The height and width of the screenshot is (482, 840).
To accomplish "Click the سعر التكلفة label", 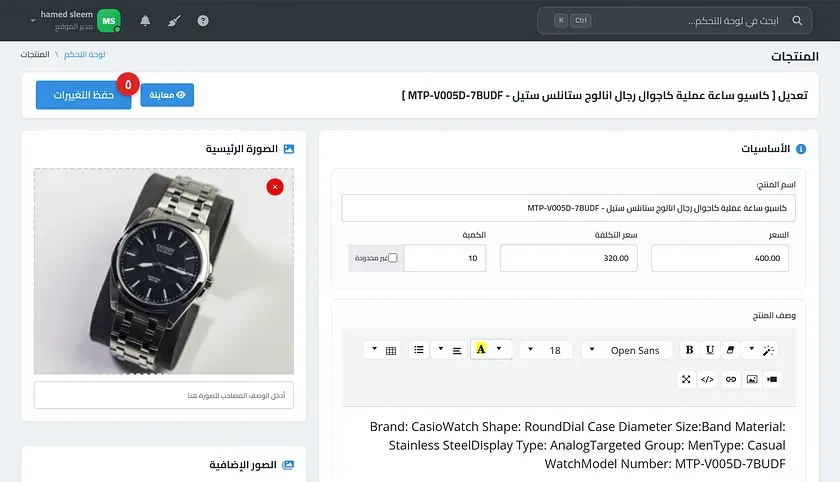I will [616, 235].
